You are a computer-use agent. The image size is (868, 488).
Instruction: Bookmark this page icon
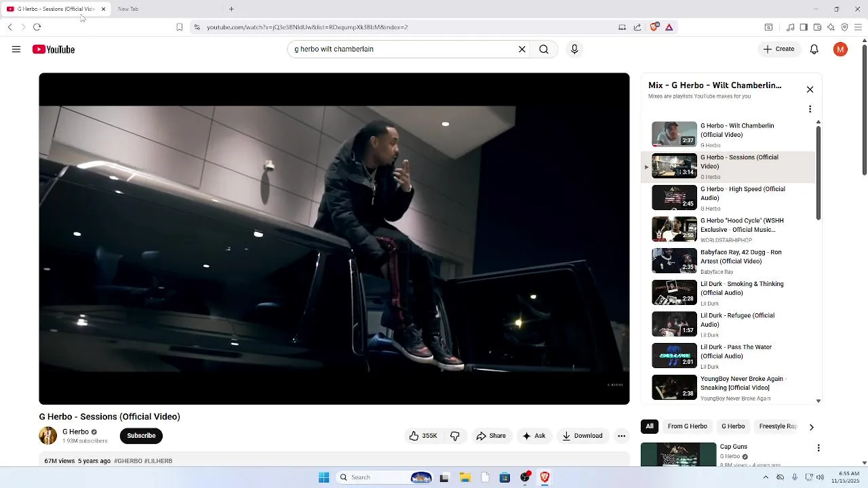(x=179, y=27)
